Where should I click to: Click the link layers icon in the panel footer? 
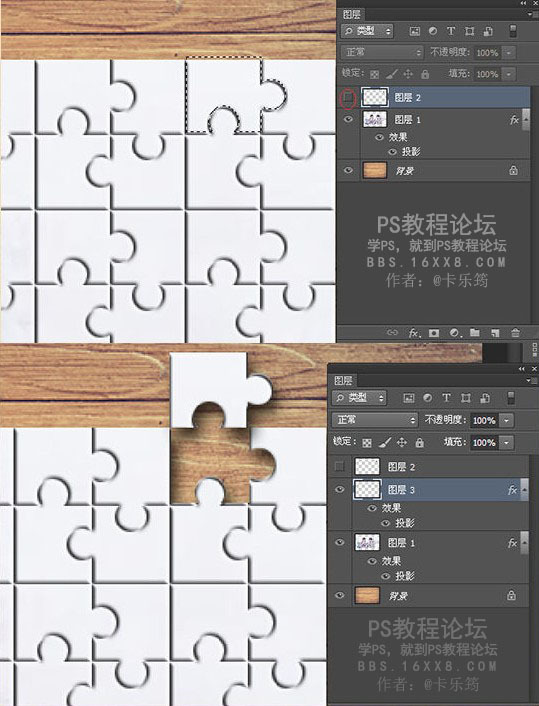tap(392, 333)
